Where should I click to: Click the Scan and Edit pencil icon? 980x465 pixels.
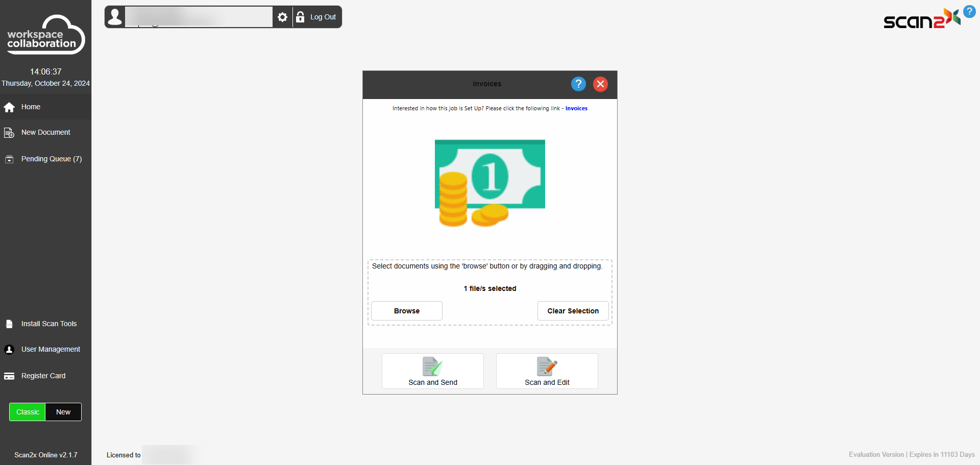pyautogui.click(x=547, y=366)
